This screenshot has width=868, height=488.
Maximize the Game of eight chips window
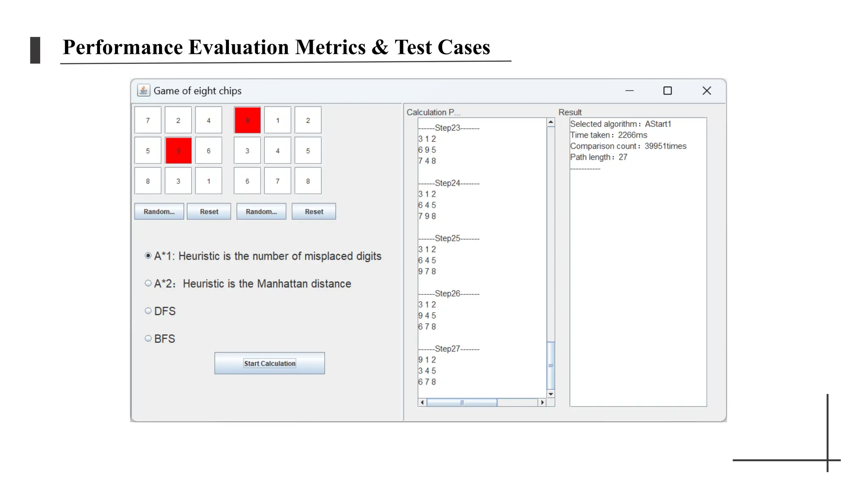coord(668,91)
